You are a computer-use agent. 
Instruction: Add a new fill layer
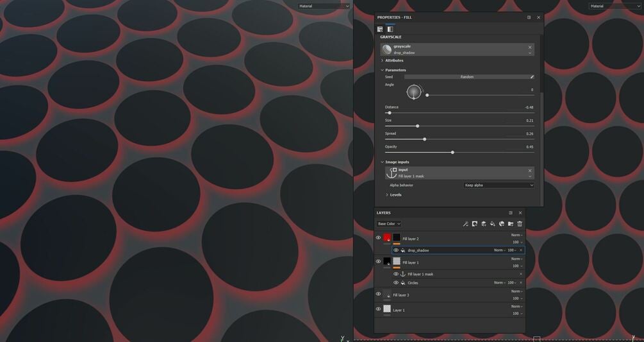492,223
